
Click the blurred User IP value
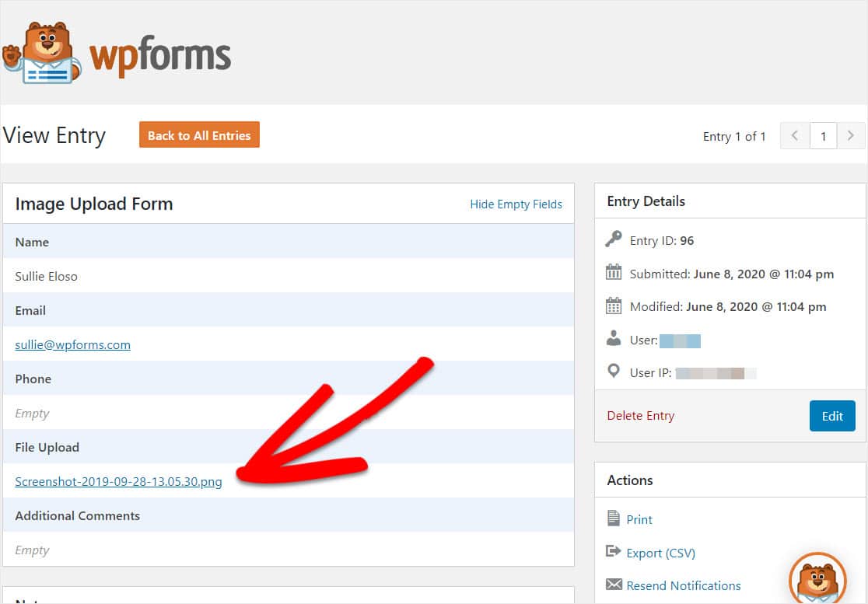[716, 373]
